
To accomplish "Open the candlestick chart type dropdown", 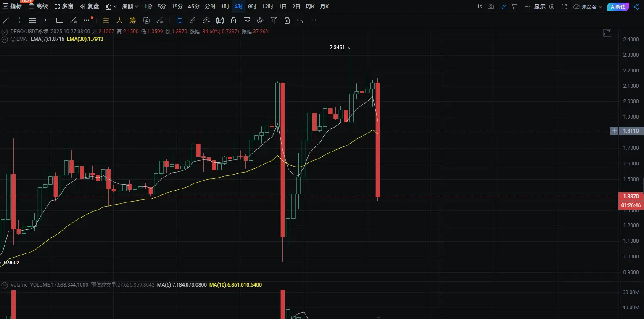I will point(111,6).
